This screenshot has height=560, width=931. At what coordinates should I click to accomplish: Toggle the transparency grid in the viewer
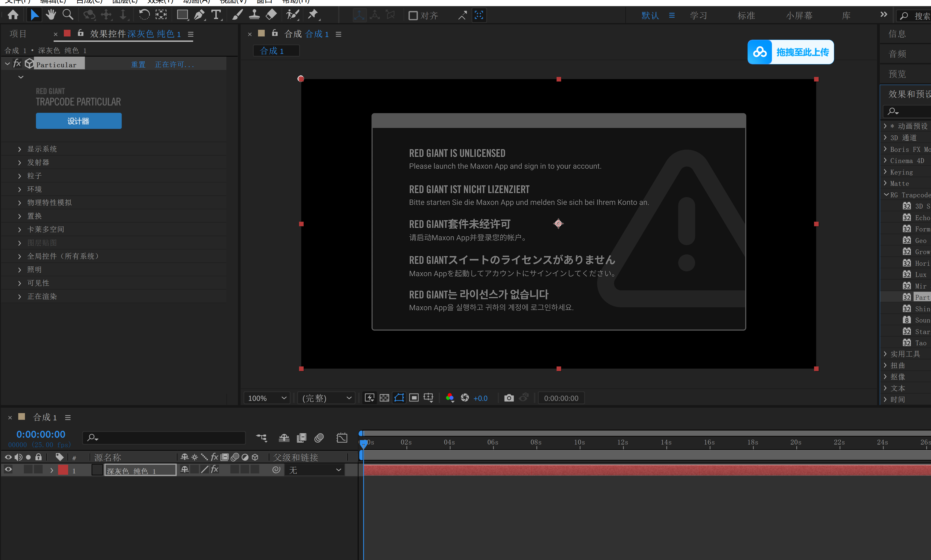click(384, 398)
